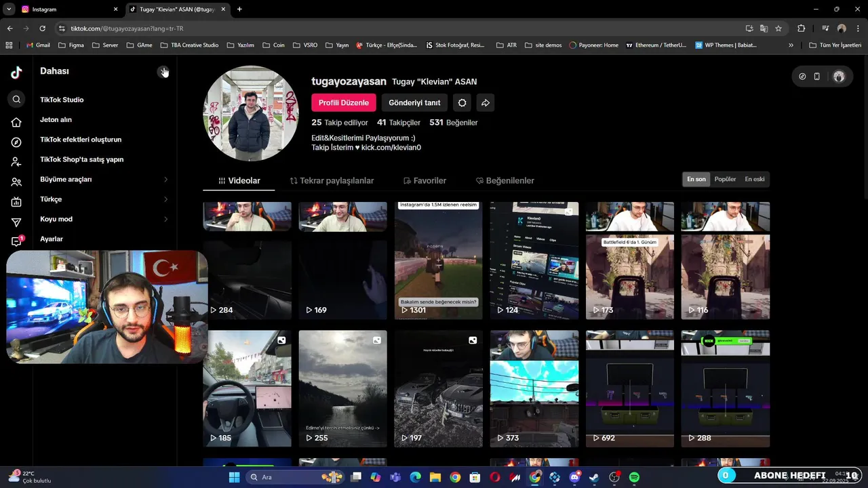Open TikTok logo home link

16,73
